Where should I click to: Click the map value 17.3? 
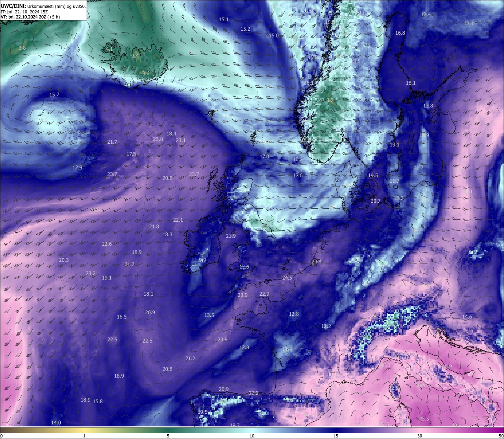(x=131, y=154)
